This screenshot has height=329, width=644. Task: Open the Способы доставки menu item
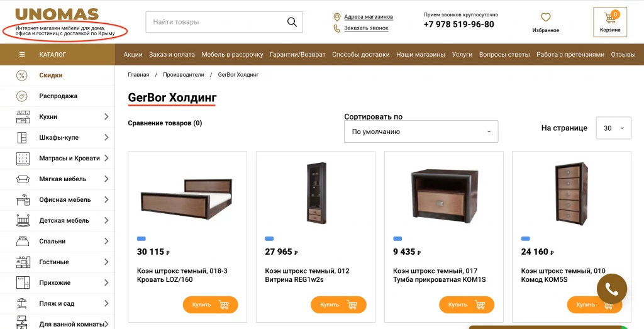(x=360, y=54)
